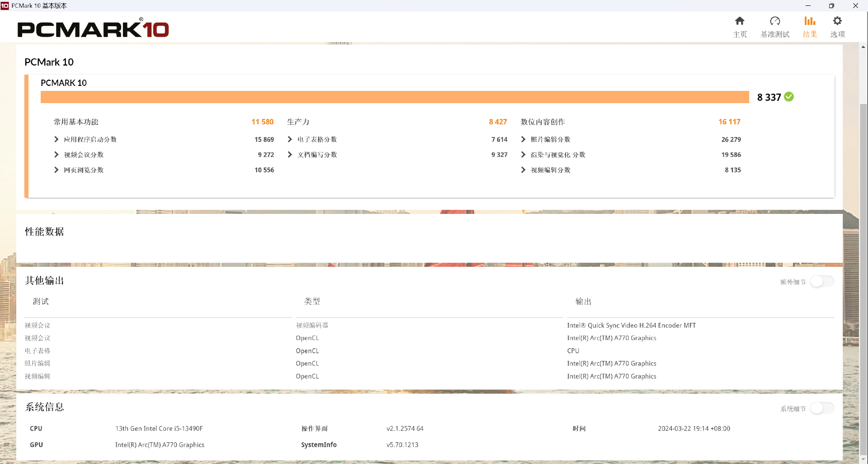Image resolution: width=868 pixels, height=464 pixels.
Task: Close the PCMark 10 window
Action: 855,5
